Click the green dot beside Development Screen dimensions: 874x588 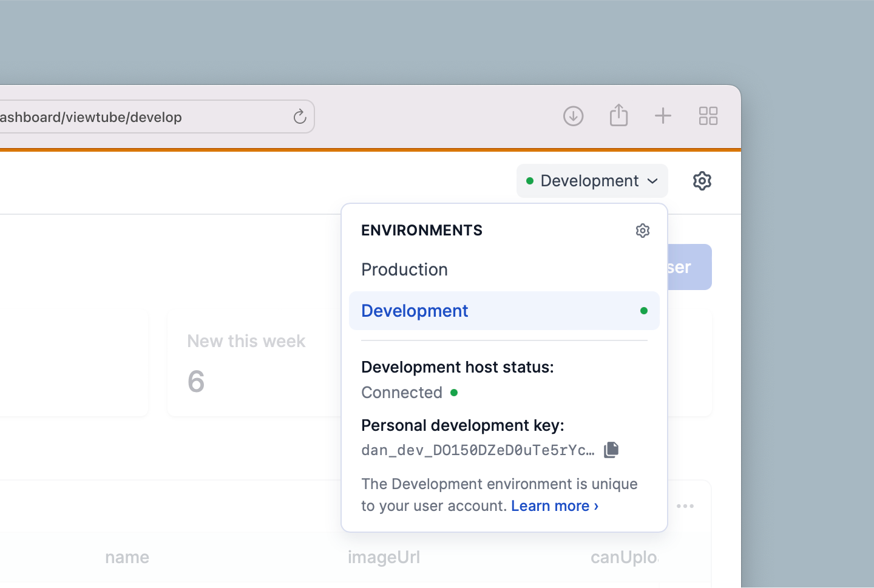(643, 310)
